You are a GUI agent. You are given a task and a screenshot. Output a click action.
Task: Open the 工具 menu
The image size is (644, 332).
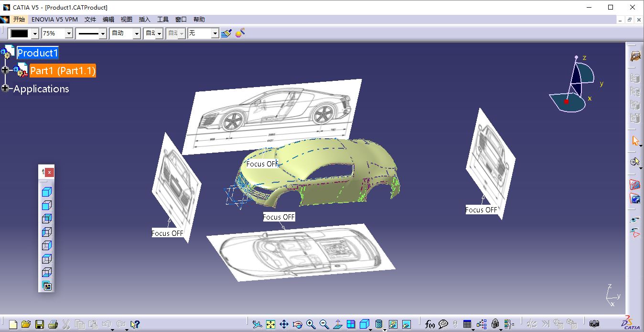[163, 20]
